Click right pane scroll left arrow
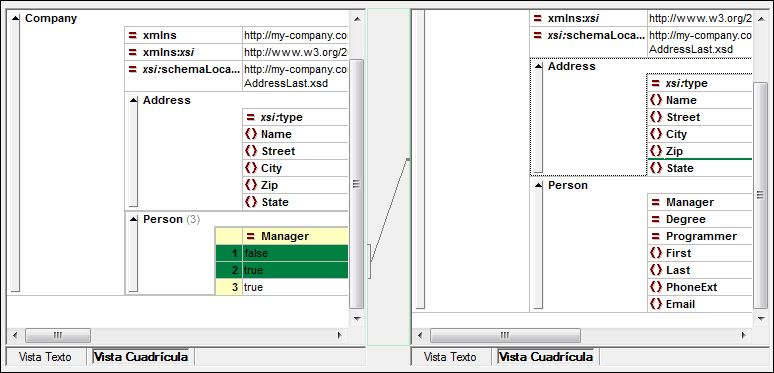774x373 pixels. click(420, 336)
